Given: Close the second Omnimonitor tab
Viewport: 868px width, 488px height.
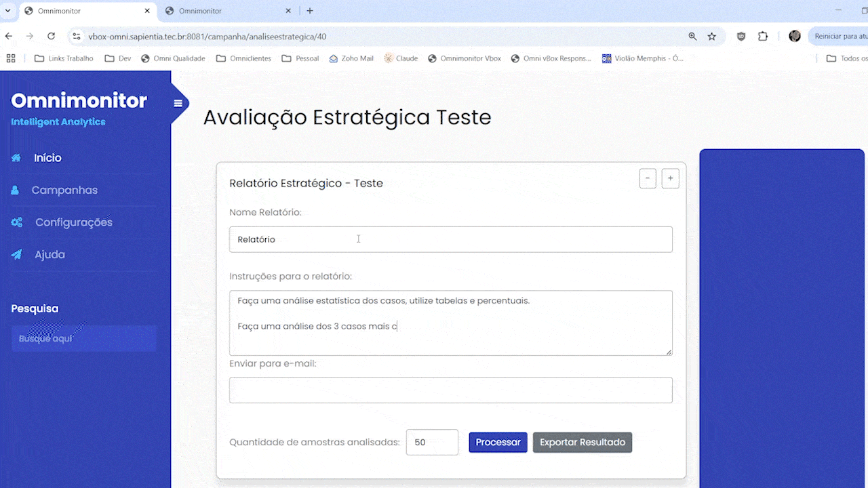Looking at the screenshot, I should pyautogui.click(x=288, y=11).
